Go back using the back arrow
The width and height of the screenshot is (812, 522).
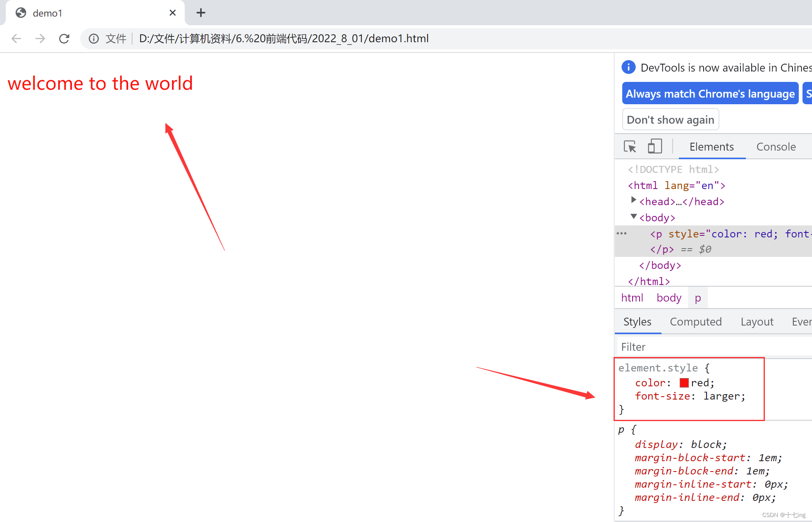click(x=17, y=38)
